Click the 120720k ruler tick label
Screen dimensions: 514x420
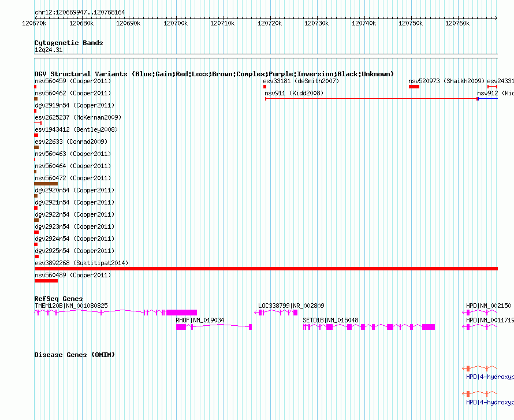click(x=270, y=23)
